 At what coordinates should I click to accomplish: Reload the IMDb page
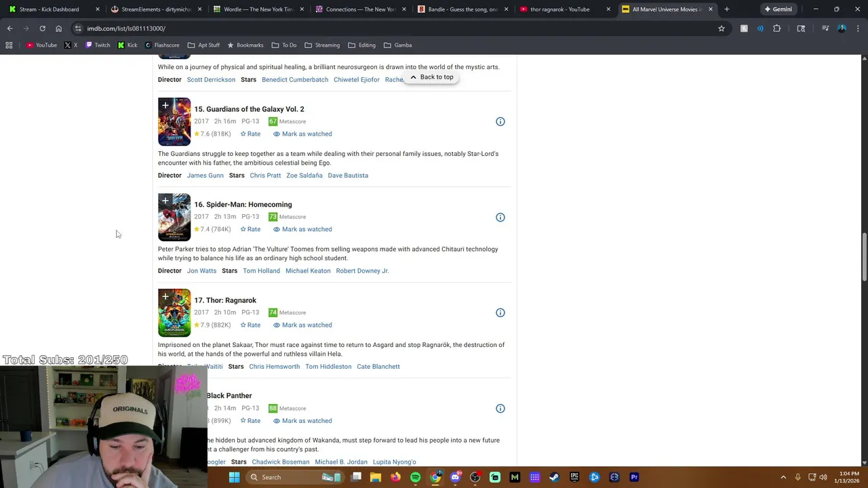coord(42,28)
